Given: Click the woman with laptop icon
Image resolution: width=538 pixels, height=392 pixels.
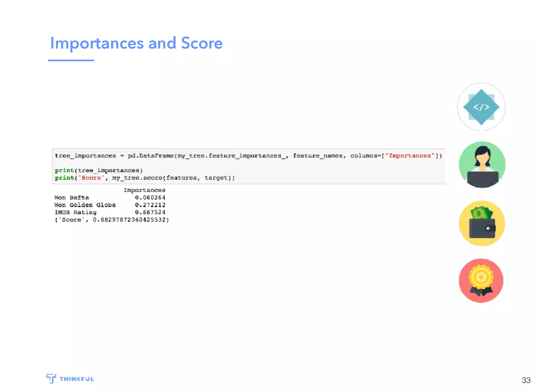Looking at the screenshot, I should (x=482, y=165).
